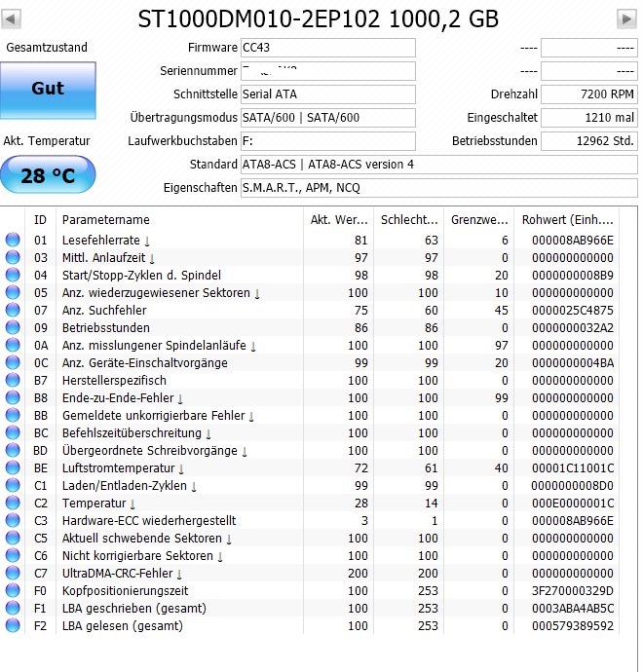The image size is (643, 672).
Task: Select status icon of Geräte-Einschaltvorgänge row
Action: [x=13, y=362]
